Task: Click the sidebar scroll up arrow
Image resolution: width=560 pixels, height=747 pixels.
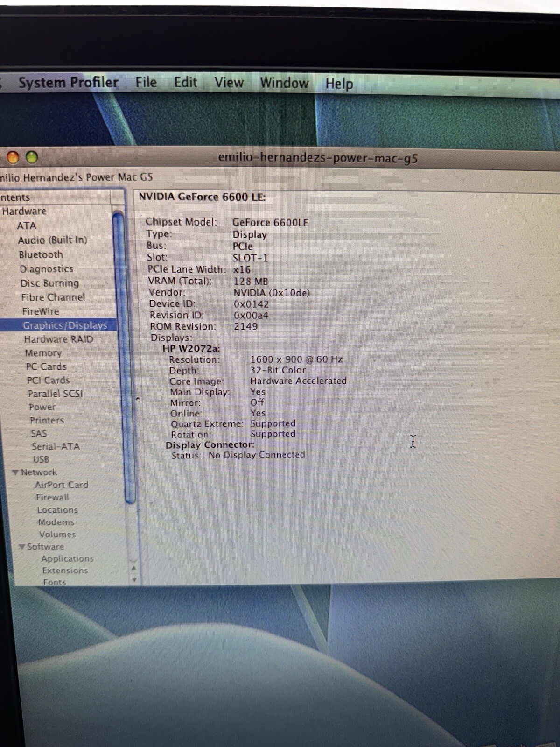Action: [134, 568]
